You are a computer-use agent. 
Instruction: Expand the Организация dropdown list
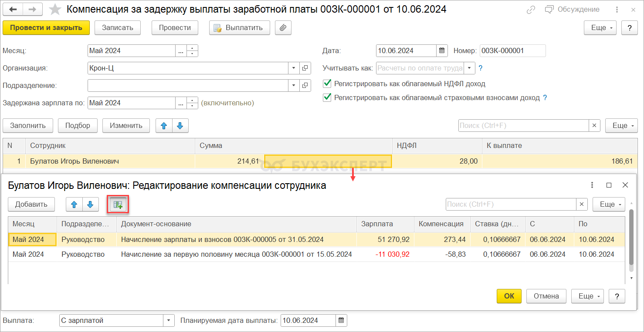coord(294,68)
